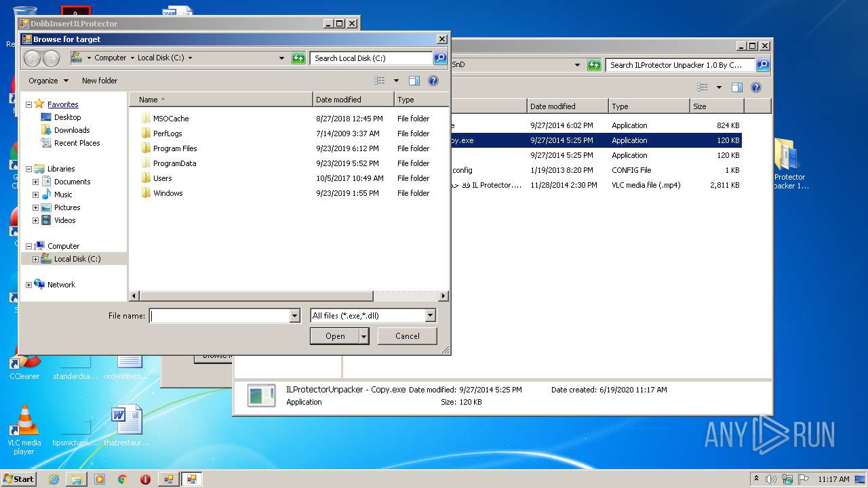This screenshot has width=868, height=488.
Task: Toggle preview pane in background Explorer window
Action: 737,87
